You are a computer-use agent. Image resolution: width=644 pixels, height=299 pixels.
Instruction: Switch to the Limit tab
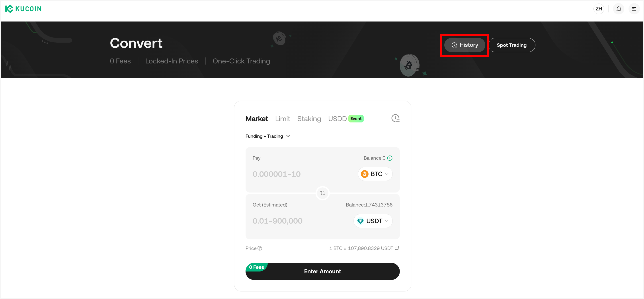(282, 119)
